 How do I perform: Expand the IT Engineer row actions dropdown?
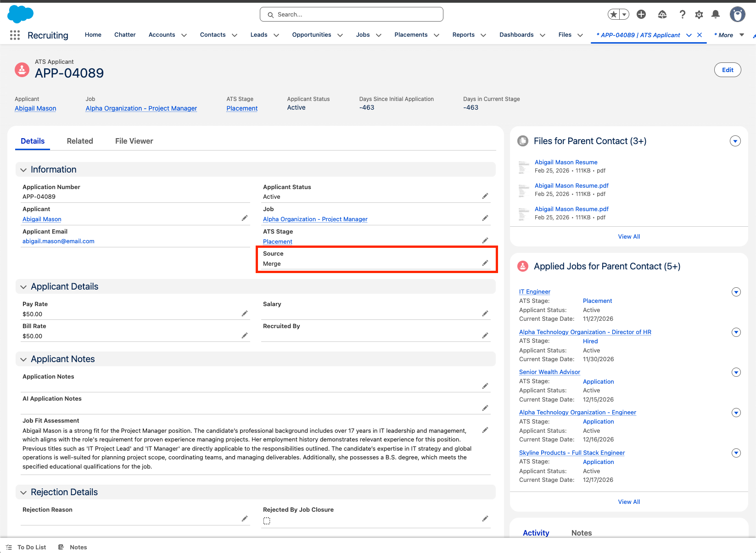click(x=736, y=292)
